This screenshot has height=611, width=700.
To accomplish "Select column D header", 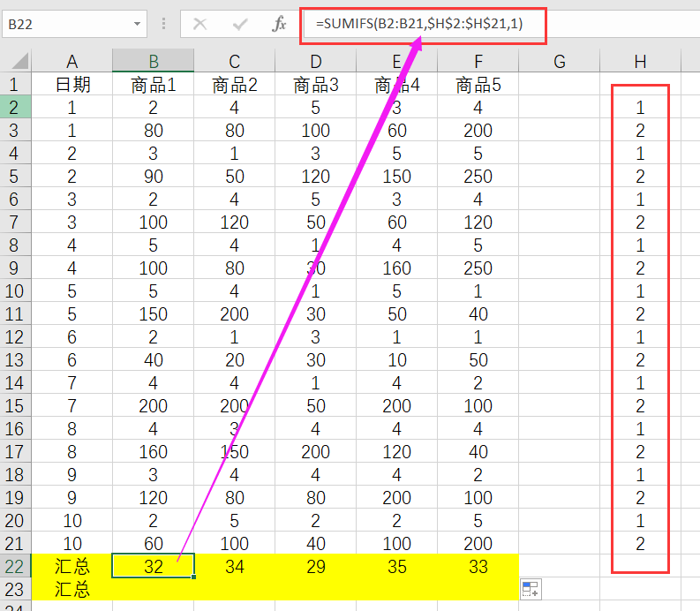I will pos(316,61).
